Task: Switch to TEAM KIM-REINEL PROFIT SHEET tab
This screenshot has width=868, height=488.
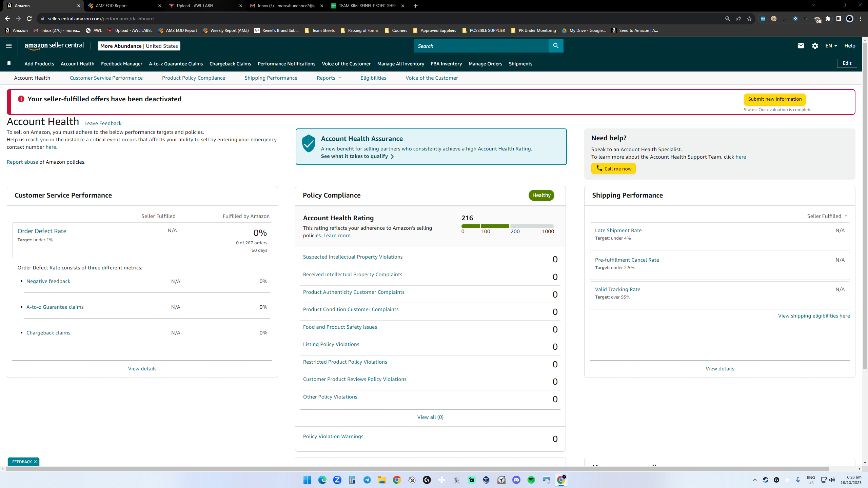Action: pyautogui.click(x=368, y=6)
